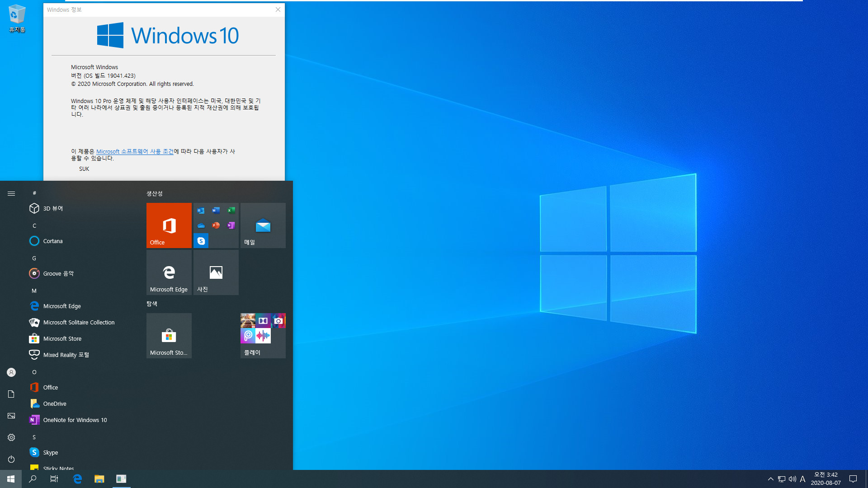
Task: Open the Photos tile
Action: [x=216, y=272]
